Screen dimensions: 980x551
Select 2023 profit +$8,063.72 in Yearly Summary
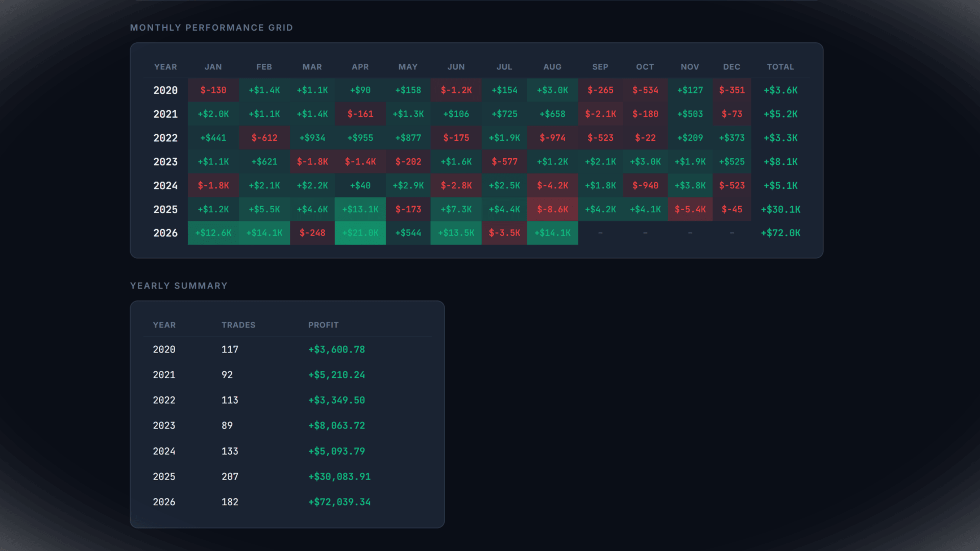tap(336, 425)
